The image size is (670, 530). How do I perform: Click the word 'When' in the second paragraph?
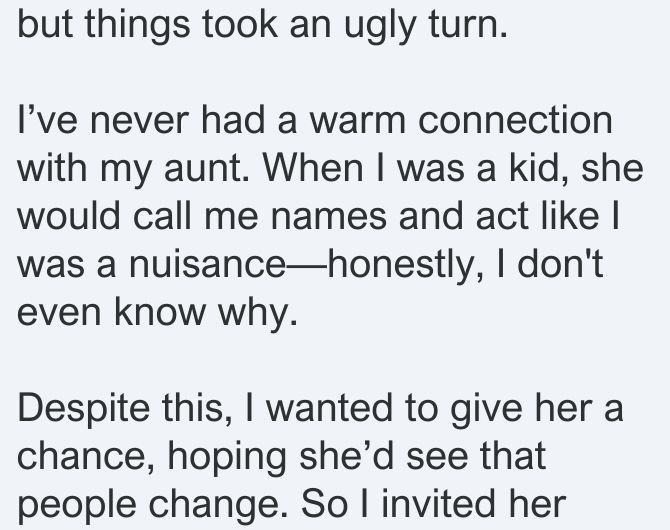(x=313, y=168)
